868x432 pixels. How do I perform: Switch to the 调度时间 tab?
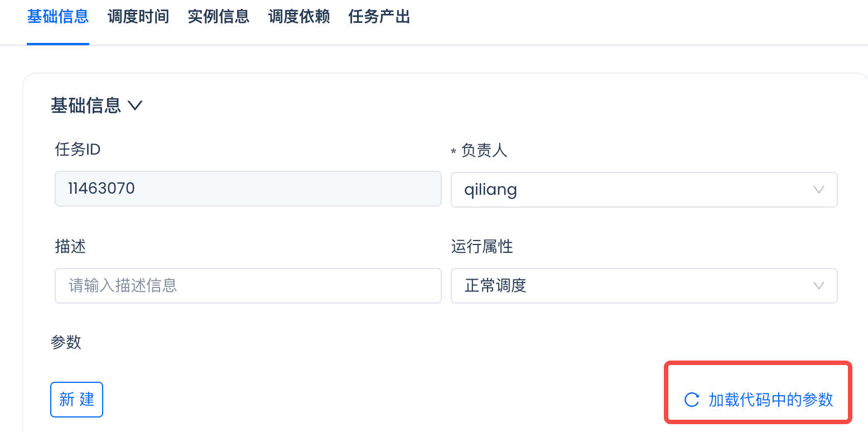[138, 17]
